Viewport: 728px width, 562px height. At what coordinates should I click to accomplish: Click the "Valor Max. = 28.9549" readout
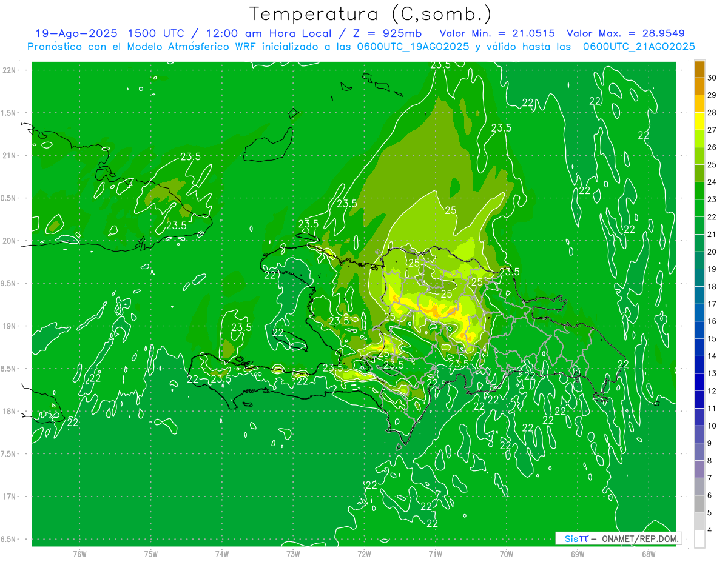[x=625, y=33]
